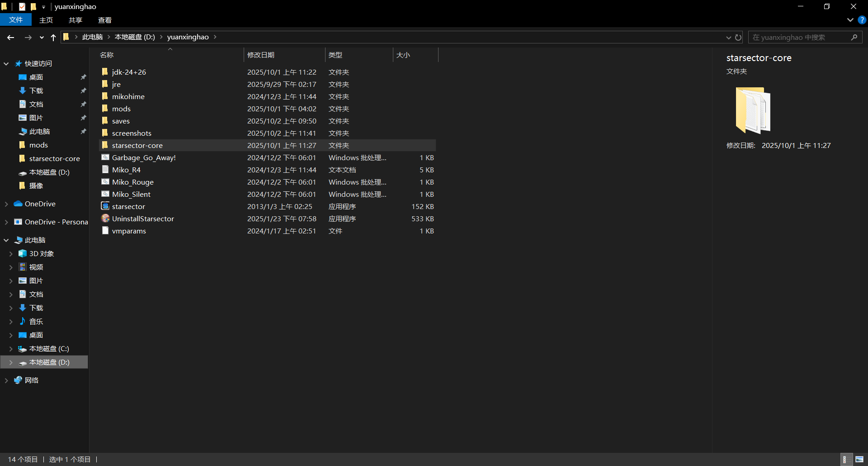Open the 查看 ribbon tab
This screenshot has width=868, height=466.
[x=104, y=20]
